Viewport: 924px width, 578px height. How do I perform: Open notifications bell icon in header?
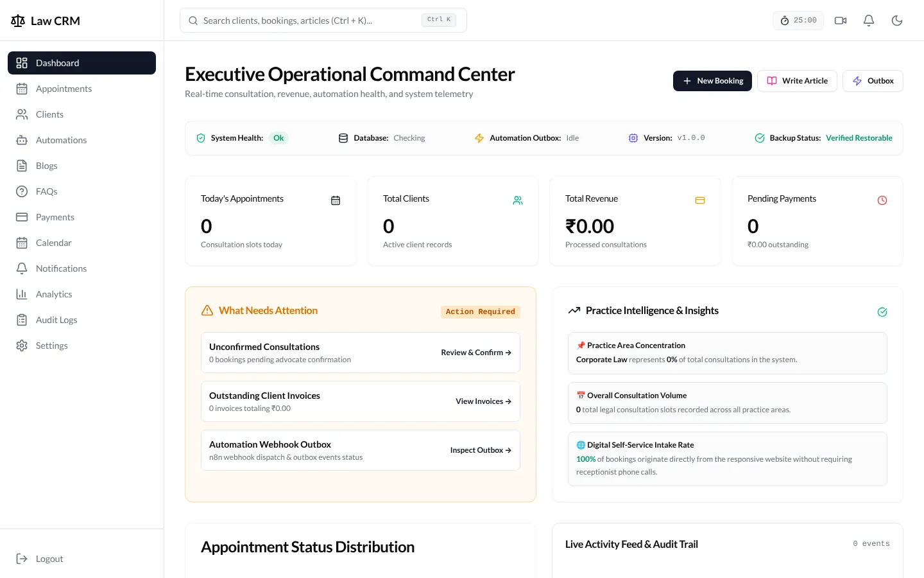(x=869, y=21)
